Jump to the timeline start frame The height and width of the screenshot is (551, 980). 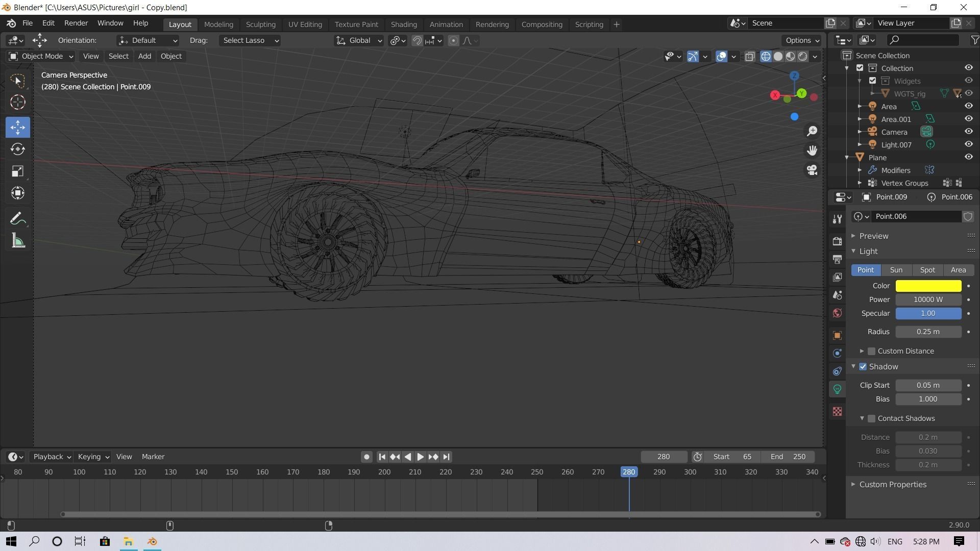382,457
